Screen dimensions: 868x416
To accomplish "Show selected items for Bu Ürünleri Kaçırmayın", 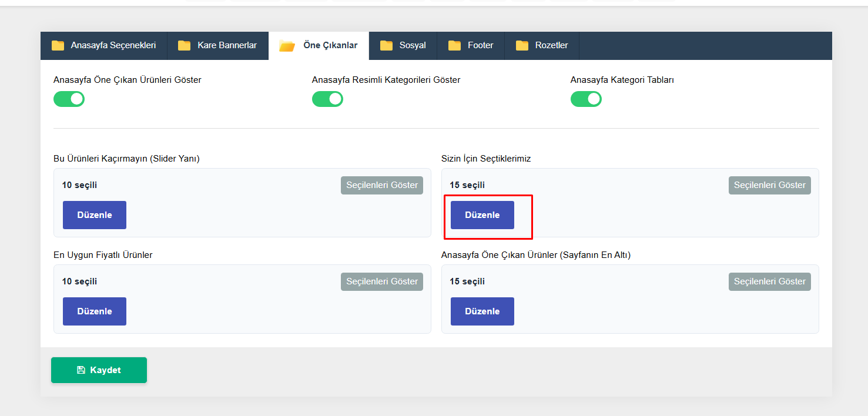I will (382, 185).
